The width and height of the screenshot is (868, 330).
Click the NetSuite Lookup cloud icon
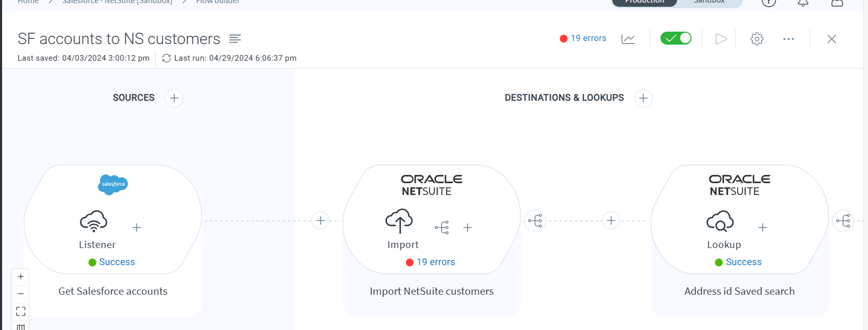tap(720, 222)
